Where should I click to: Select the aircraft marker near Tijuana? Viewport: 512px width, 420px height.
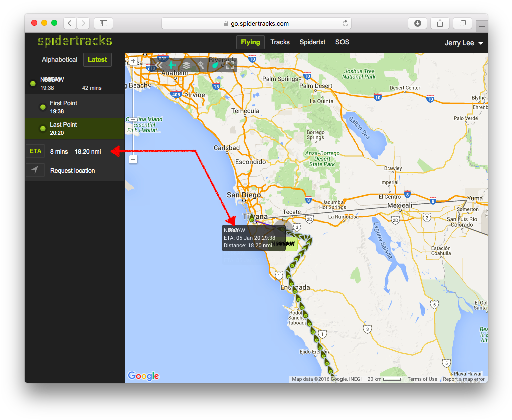pyautogui.click(x=252, y=218)
